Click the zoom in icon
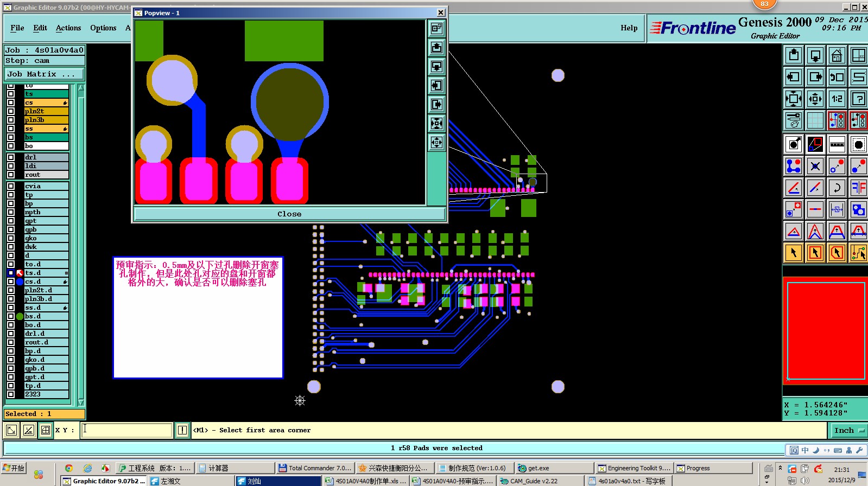868x486 pixels. click(794, 99)
